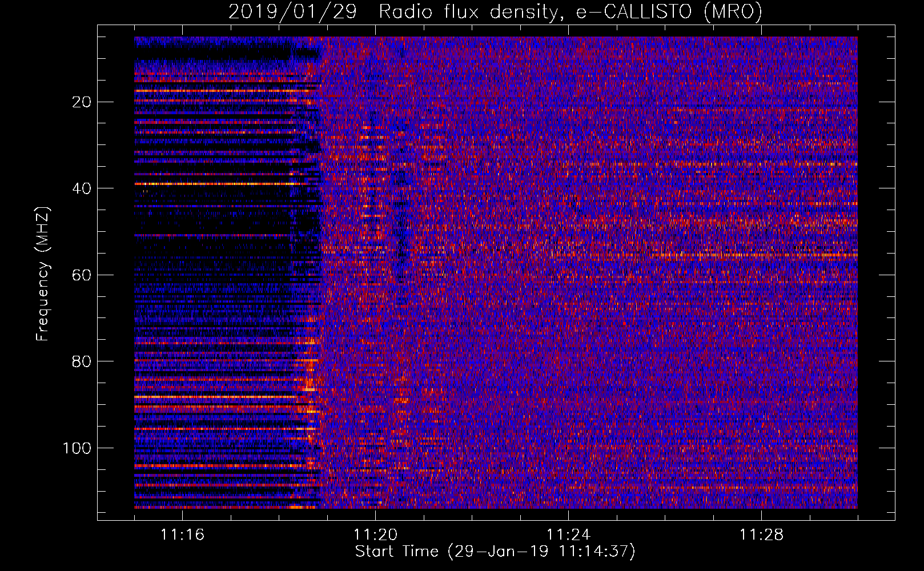Click the 11:24 time tick label
Viewport: 924px width, 571px height.
pyautogui.click(x=568, y=535)
